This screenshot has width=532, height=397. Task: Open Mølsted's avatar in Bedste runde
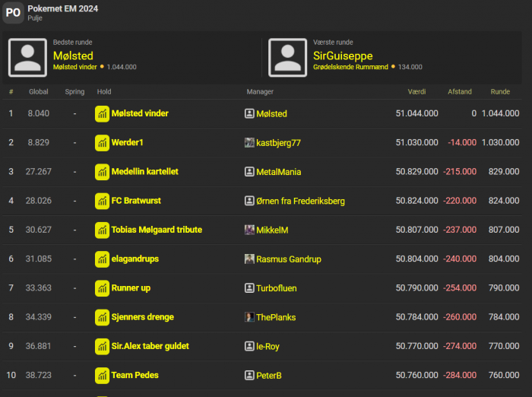pos(27,57)
